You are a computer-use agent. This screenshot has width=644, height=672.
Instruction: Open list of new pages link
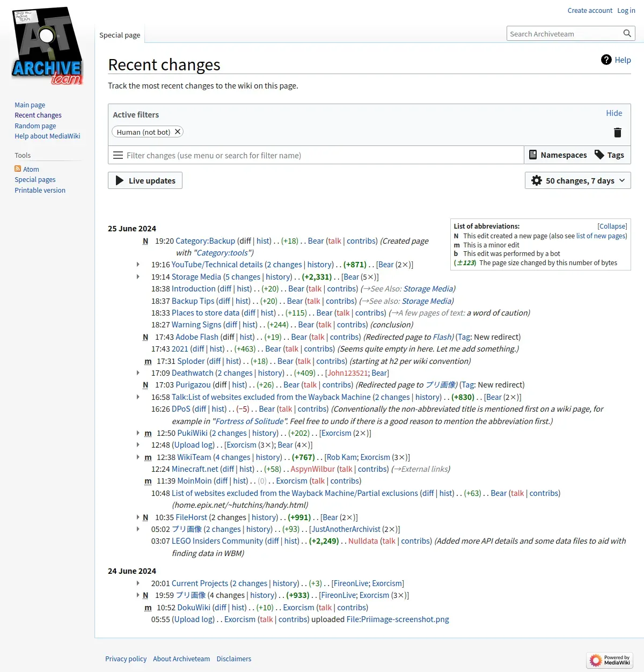(x=601, y=236)
